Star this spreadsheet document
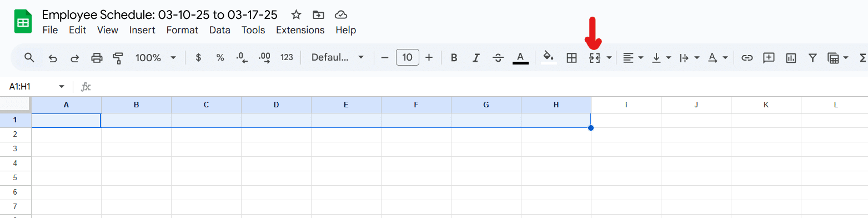The width and height of the screenshot is (868, 218). click(297, 15)
